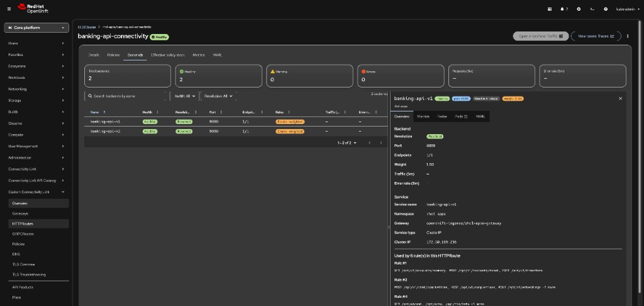The height and width of the screenshot is (306, 644).
Task: Sort table by Health column
Action: click(150, 112)
